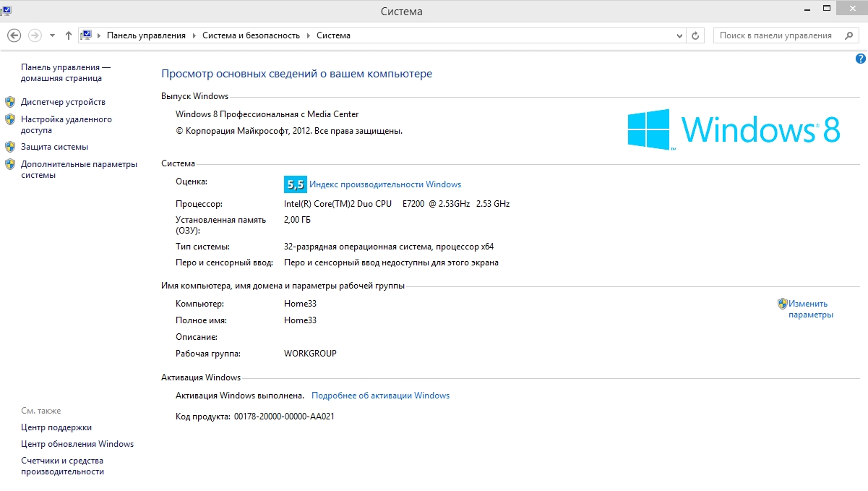
Task: Refresh the page with the refresh button
Action: coord(695,35)
